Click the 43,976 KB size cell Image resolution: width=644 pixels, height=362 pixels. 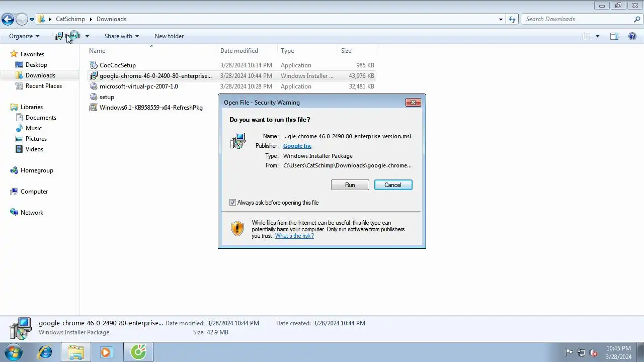point(362,76)
